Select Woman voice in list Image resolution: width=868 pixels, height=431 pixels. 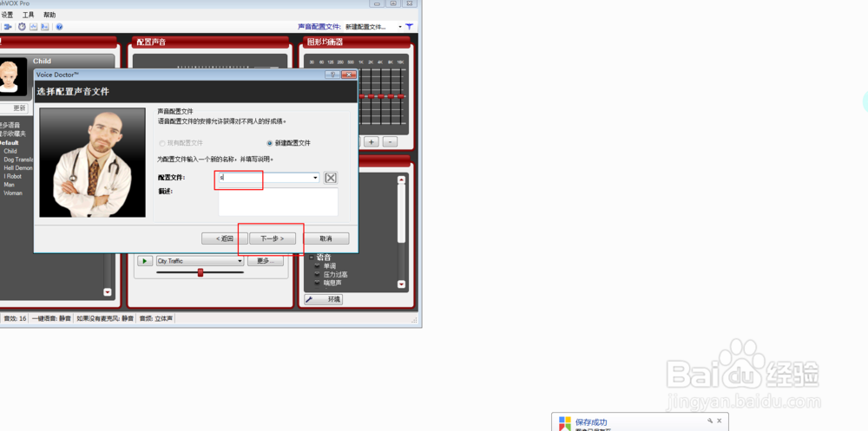click(13, 193)
